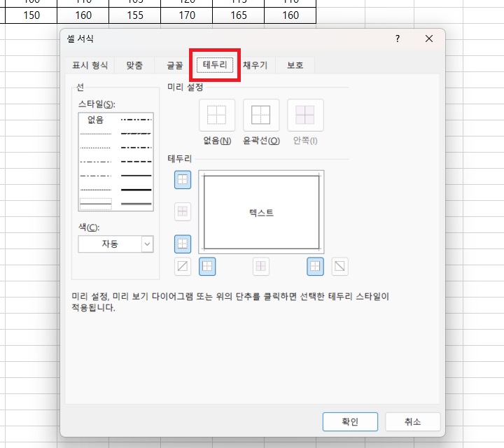Apply the 안쪽(I) inside preset
Screen dimensions: 504x448
tap(305, 115)
